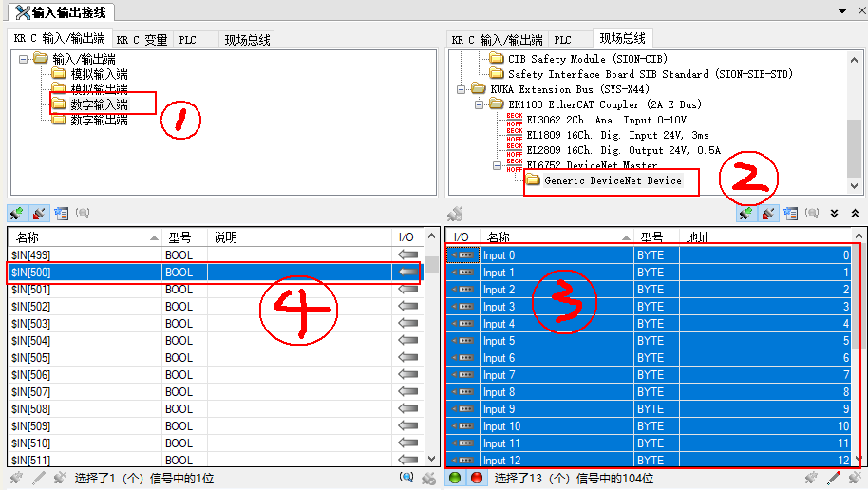Click bottom-left search connected signal icon
The image size is (868, 490).
pos(406,478)
